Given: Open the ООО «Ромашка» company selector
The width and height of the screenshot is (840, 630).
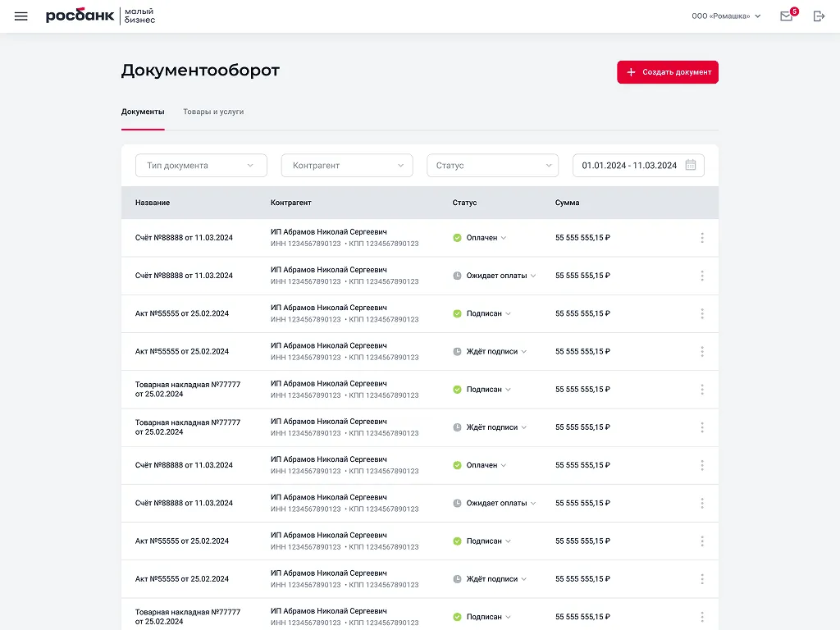Looking at the screenshot, I should tap(726, 16).
